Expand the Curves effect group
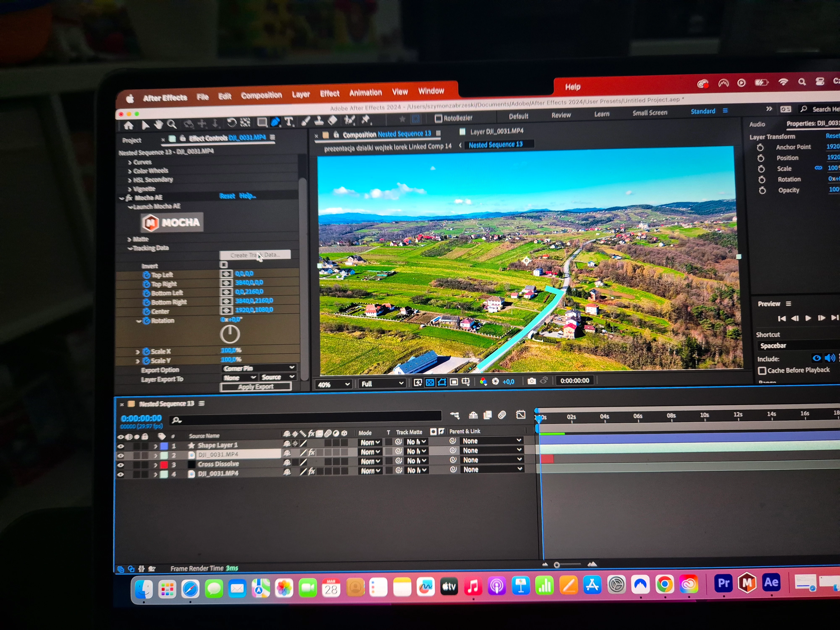The width and height of the screenshot is (840, 630). coord(130,163)
